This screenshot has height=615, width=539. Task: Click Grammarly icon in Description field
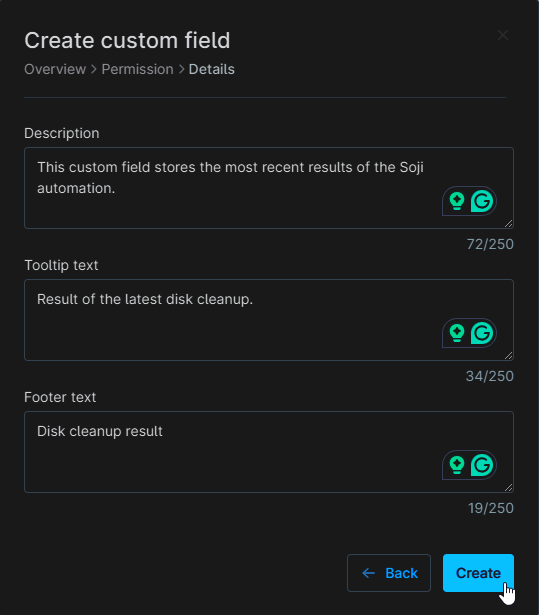coord(482,201)
